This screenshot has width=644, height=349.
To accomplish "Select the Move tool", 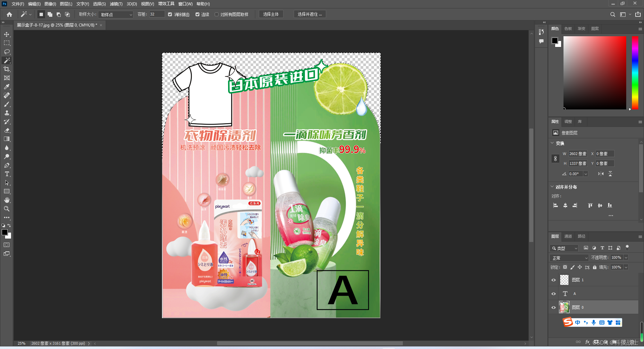I will [7, 35].
